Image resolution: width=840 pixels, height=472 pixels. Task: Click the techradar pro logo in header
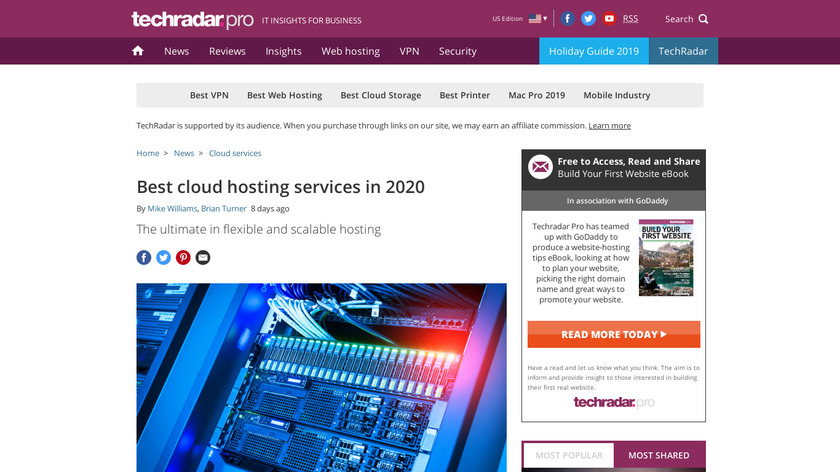pyautogui.click(x=192, y=20)
